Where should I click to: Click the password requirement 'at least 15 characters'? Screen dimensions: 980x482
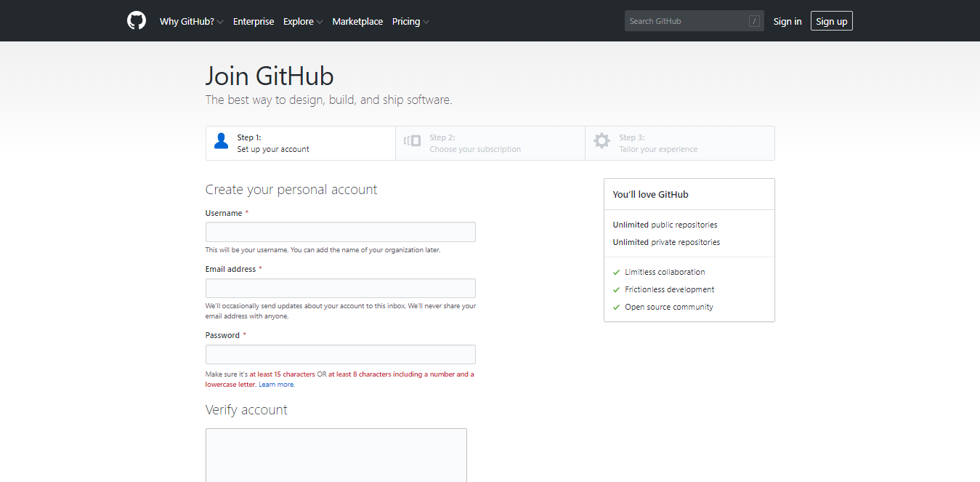click(x=282, y=374)
